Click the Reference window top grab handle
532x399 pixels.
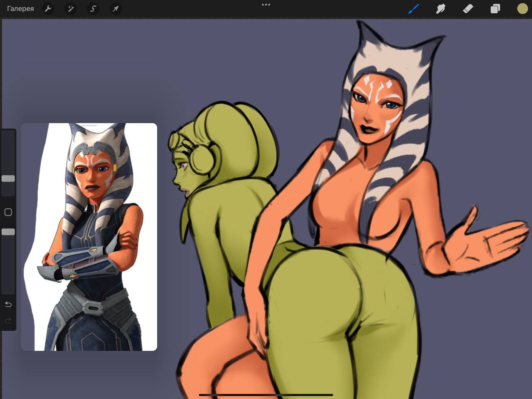pyautogui.click(x=89, y=125)
